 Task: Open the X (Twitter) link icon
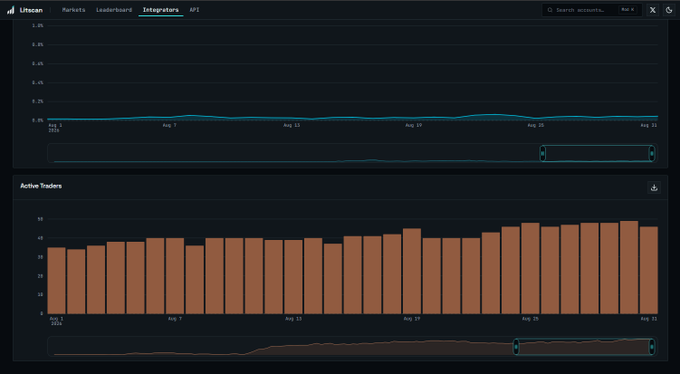coord(653,10)
